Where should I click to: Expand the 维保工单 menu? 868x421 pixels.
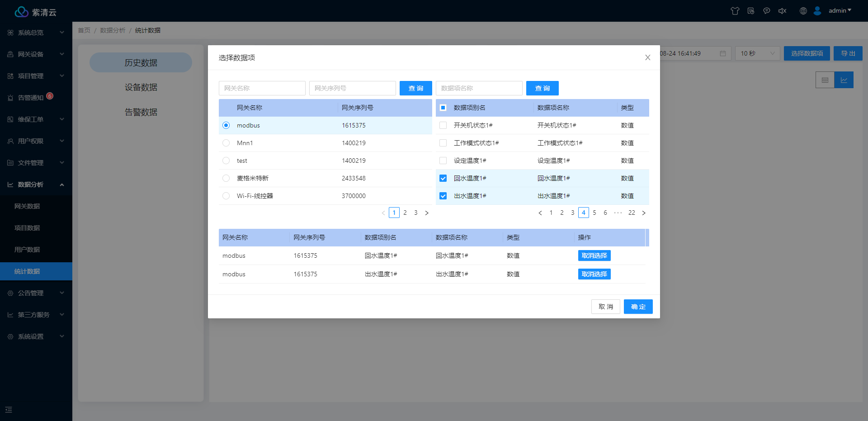[36, 119]
